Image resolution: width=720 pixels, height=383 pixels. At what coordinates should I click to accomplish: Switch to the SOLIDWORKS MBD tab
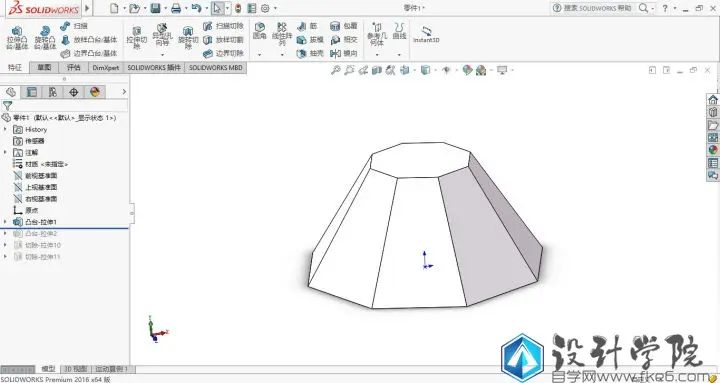coord(215,68)
